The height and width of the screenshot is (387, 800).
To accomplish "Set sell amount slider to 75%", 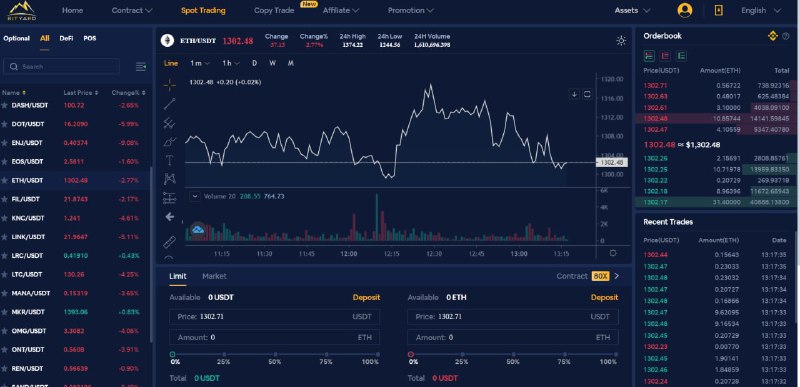I will click(564, 354).
